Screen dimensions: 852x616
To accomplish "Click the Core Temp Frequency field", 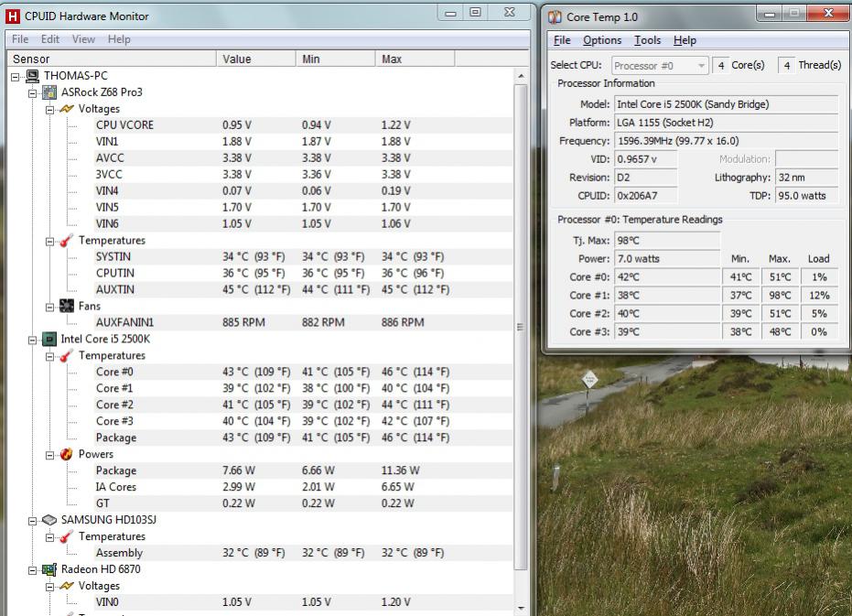I will (726, 141).
